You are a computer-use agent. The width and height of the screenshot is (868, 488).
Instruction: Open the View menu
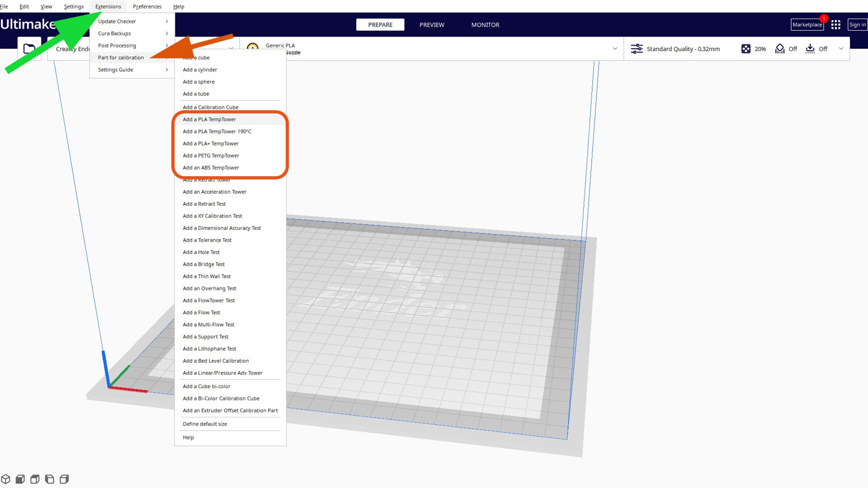click(x=46, y=6)
